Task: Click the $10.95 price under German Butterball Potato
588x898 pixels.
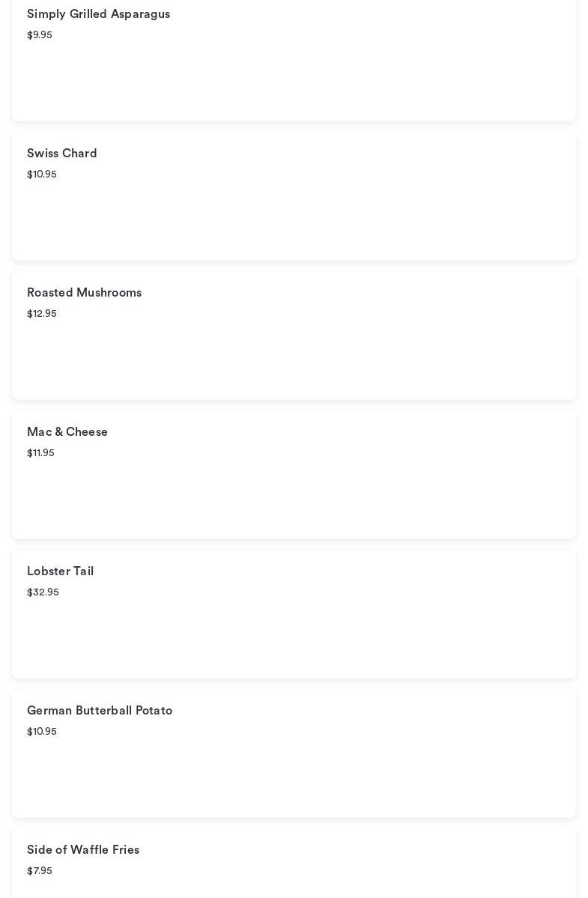Action: [x=42, y=732]
